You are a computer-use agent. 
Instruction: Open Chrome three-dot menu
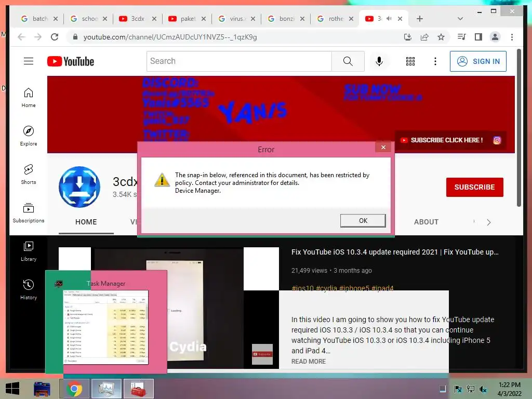(512, 37)
